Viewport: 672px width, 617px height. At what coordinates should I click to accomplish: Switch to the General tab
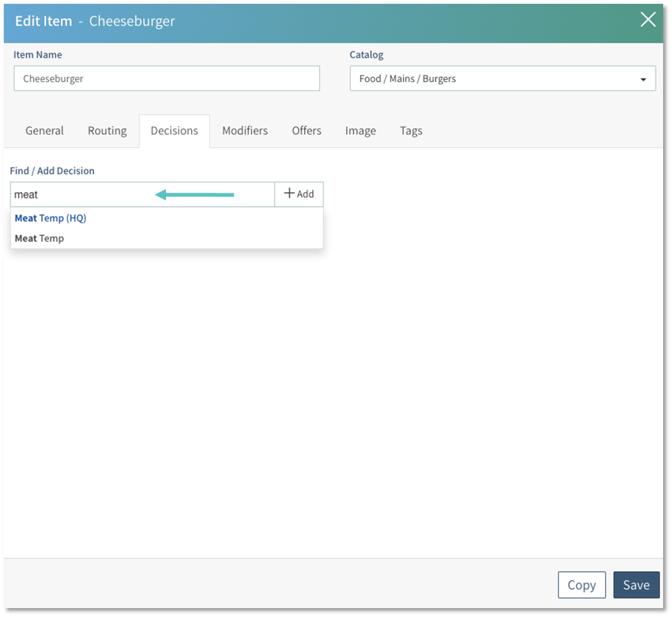pyautogui.click(x=45, y=130)
